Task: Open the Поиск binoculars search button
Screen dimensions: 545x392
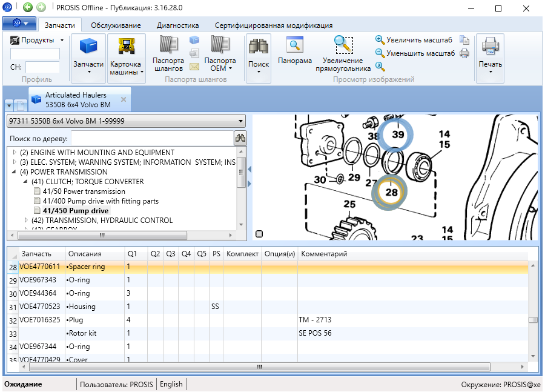Action: pos(258,58)
